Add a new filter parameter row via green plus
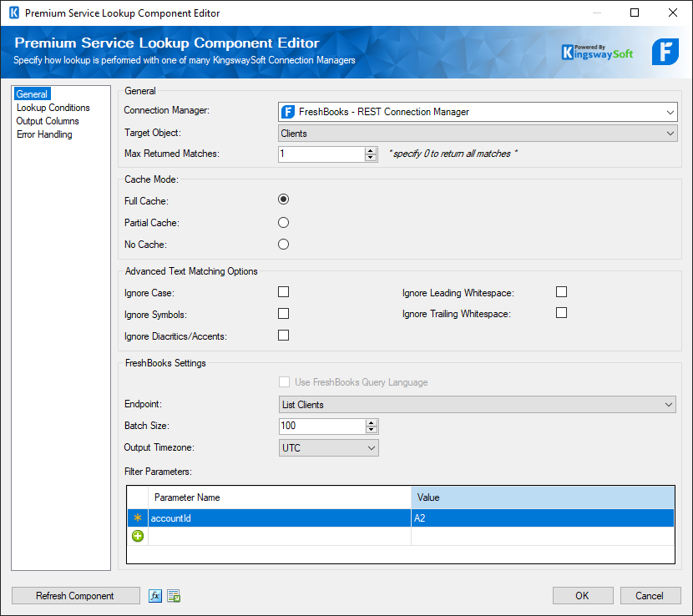The height and width of the screenshot is (616, 693). point(137,535)
